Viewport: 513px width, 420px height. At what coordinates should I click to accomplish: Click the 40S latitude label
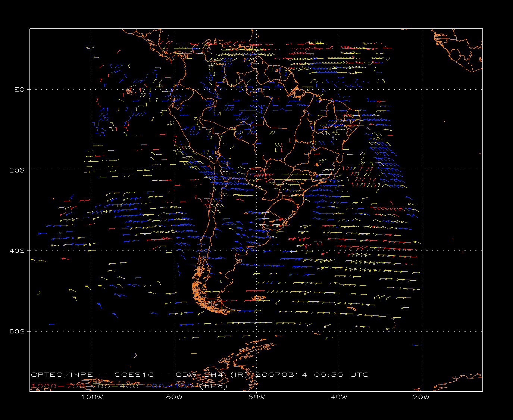coord(17,251)
